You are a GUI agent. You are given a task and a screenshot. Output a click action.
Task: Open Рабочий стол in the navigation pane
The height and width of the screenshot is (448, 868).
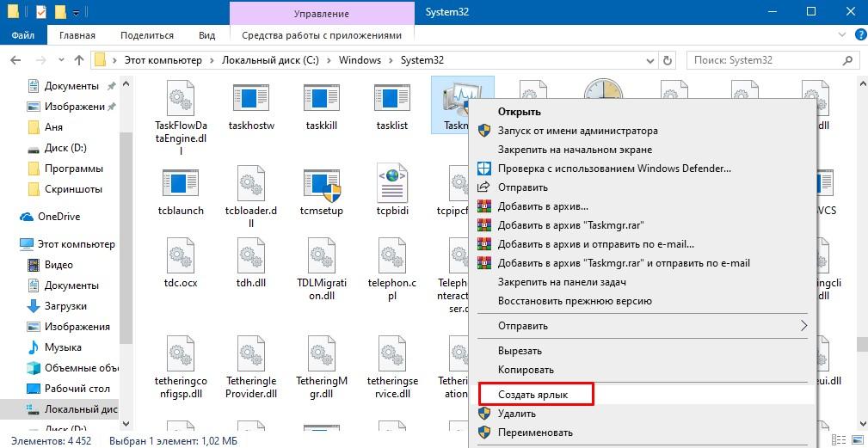(77, 389)
